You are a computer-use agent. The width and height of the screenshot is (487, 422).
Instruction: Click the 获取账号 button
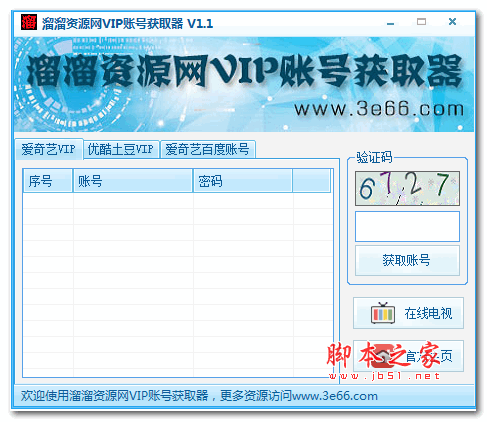[407, 260]
